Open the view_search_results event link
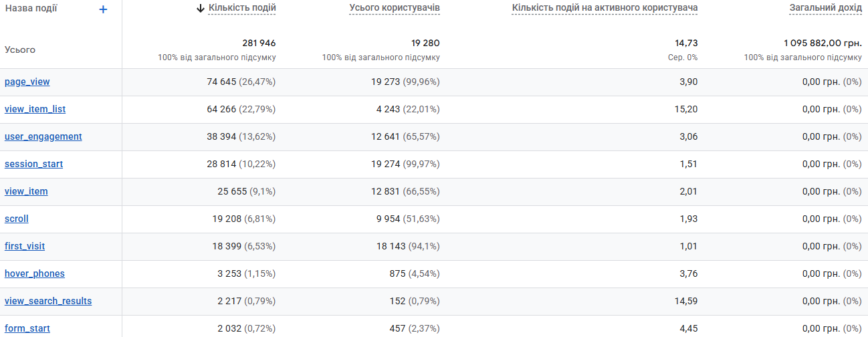 (48, 301)
